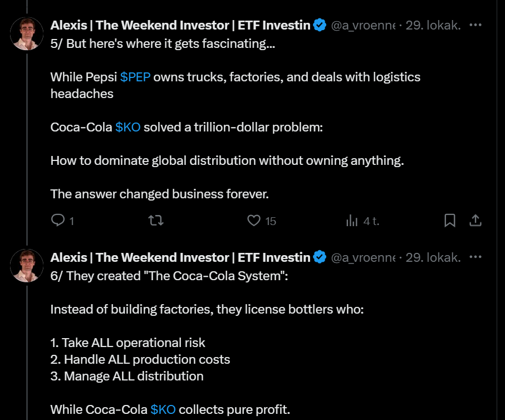Click verified badge on 5/ tweet
The width and height of the screenshot is (505, 420).
click(x=320, y=25)
